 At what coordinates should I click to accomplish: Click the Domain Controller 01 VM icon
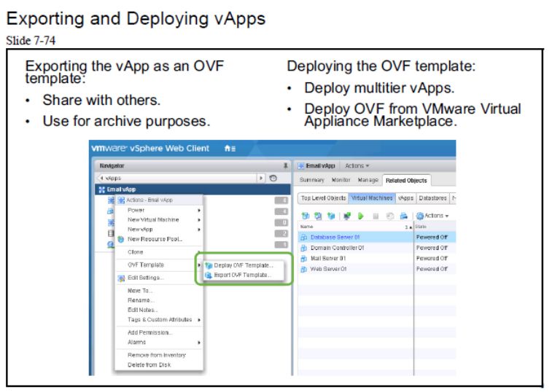pyautogui.click(x=303, y=248)
